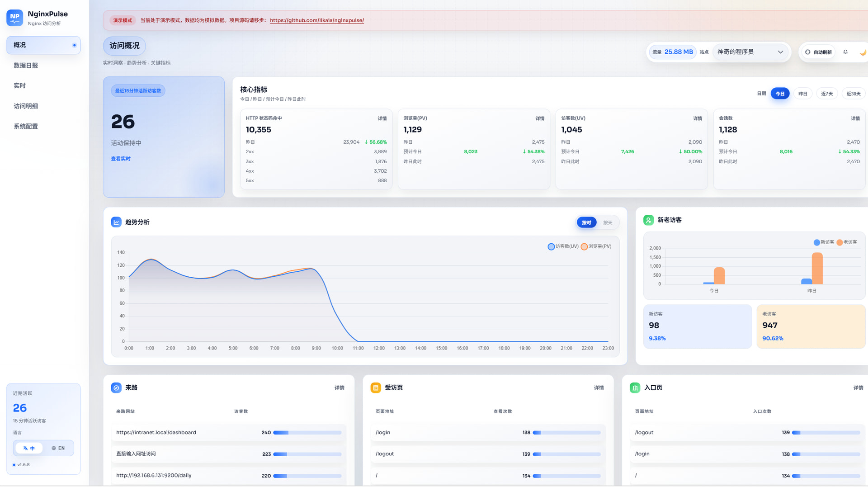Toggle 浏览量(PV) legend marker

pos(584,247)
